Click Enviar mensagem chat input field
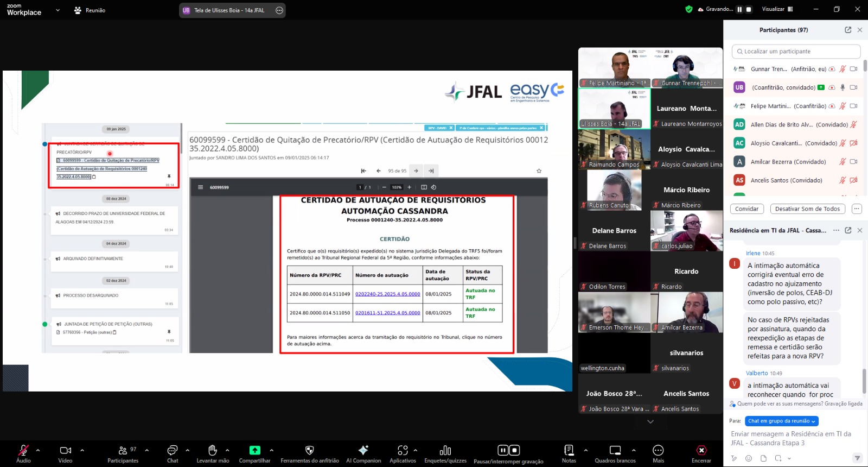Screen dimensions: 868x467 click(x=796, y=438)
